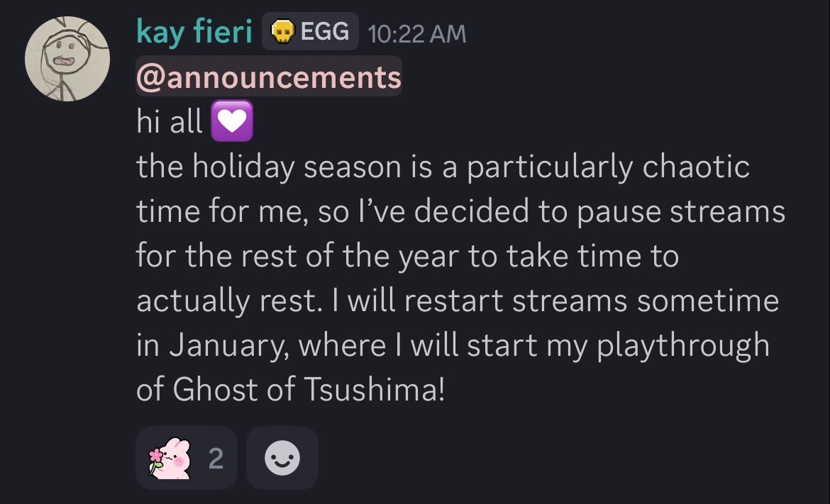Click kay fieri's profile avatar
The width and height of the screenshot is (830, 504).
(x=67, y=59)
